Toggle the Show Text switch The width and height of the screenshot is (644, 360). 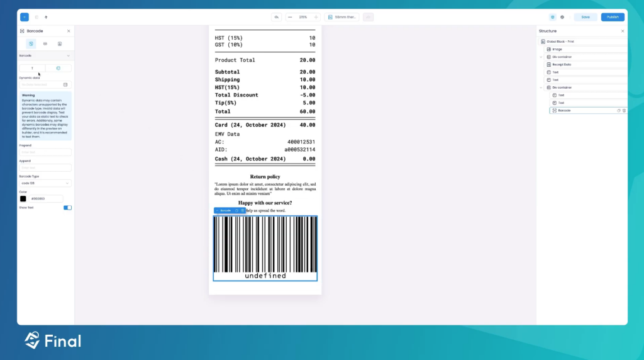67,208
